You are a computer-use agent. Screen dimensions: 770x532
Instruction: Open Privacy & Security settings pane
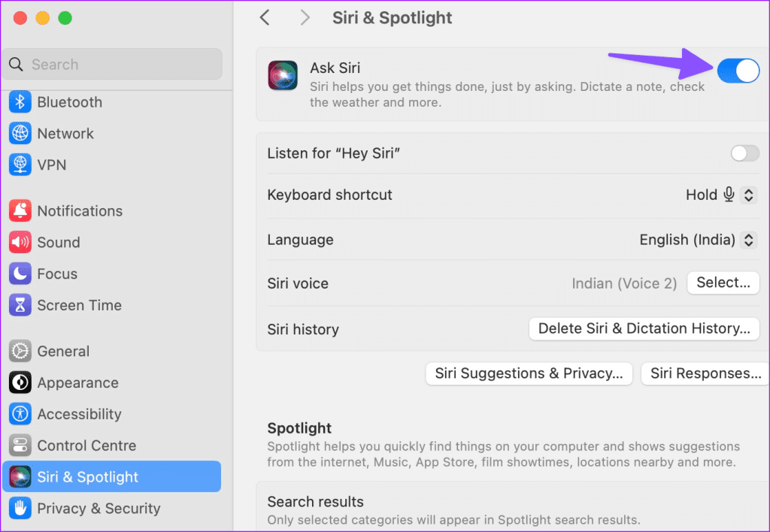(x=99, y=509)
